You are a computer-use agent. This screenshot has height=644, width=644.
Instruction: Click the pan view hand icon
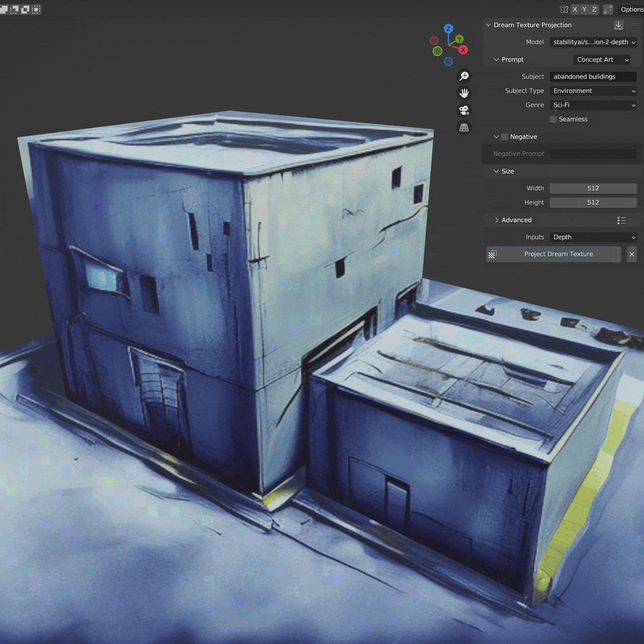coord(464,93)
